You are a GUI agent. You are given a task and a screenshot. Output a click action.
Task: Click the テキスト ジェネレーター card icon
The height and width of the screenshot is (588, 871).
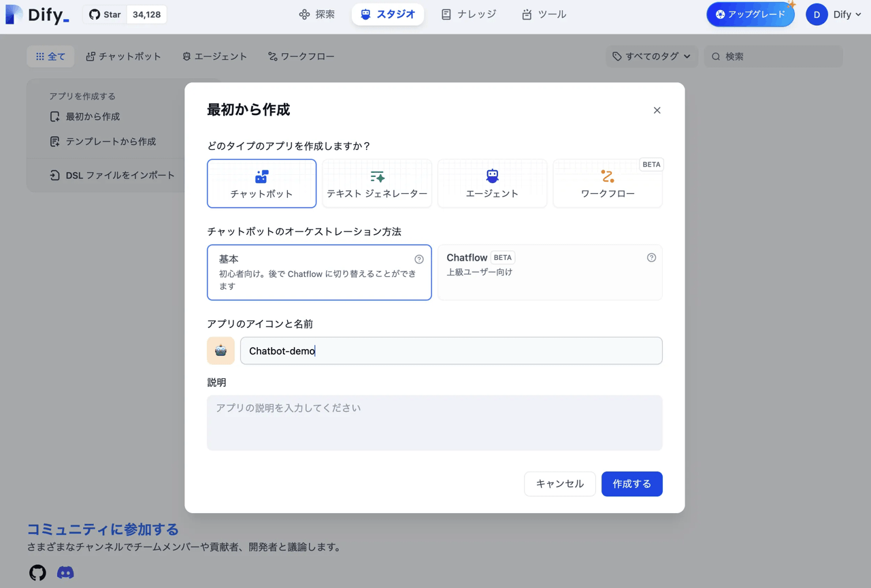click(x=377, y=176)
